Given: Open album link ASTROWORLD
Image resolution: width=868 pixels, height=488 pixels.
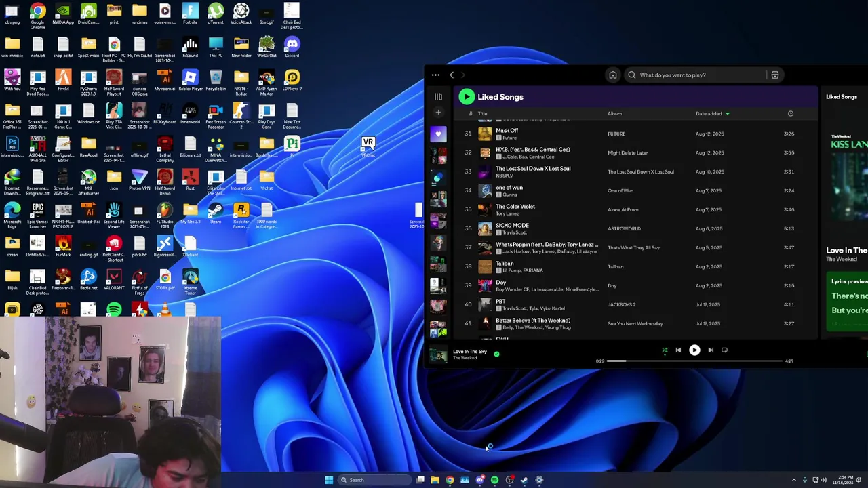Looking at the screenshot, I should pyautogui.click(x=624, y=229).
